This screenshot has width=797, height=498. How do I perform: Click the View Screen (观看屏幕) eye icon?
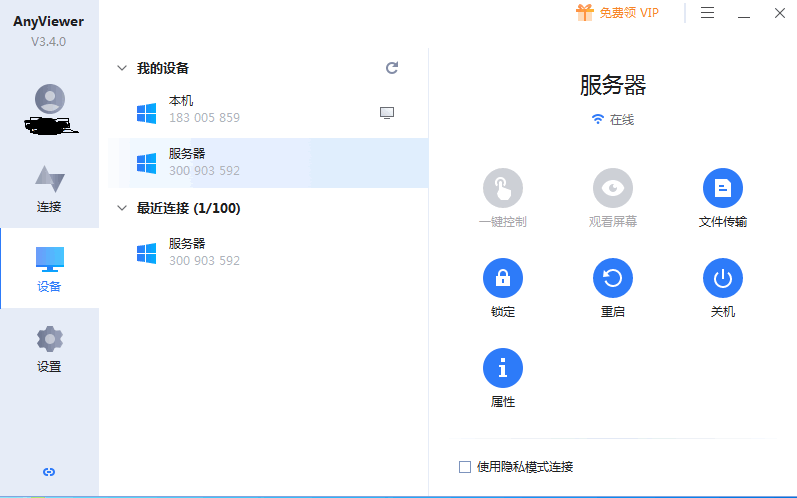coord(612,188)
